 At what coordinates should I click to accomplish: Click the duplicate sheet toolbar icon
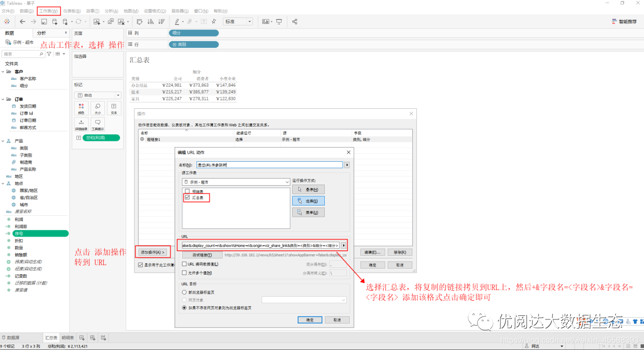(x=110, y=21)
